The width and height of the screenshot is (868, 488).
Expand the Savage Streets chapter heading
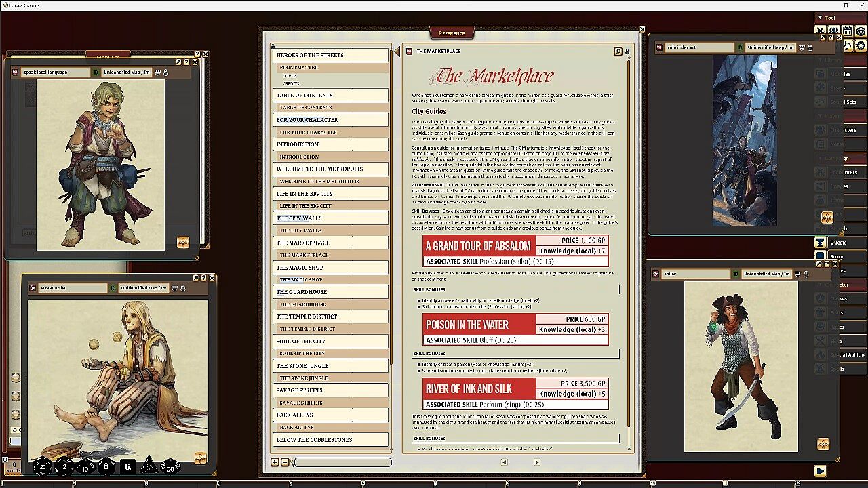point(331,390)
